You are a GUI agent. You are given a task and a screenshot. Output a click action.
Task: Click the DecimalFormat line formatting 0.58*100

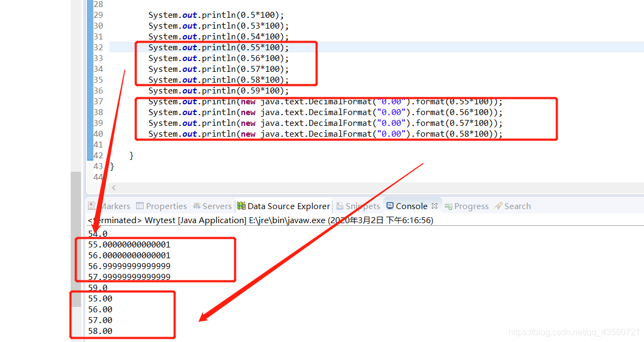click(326, 133)
